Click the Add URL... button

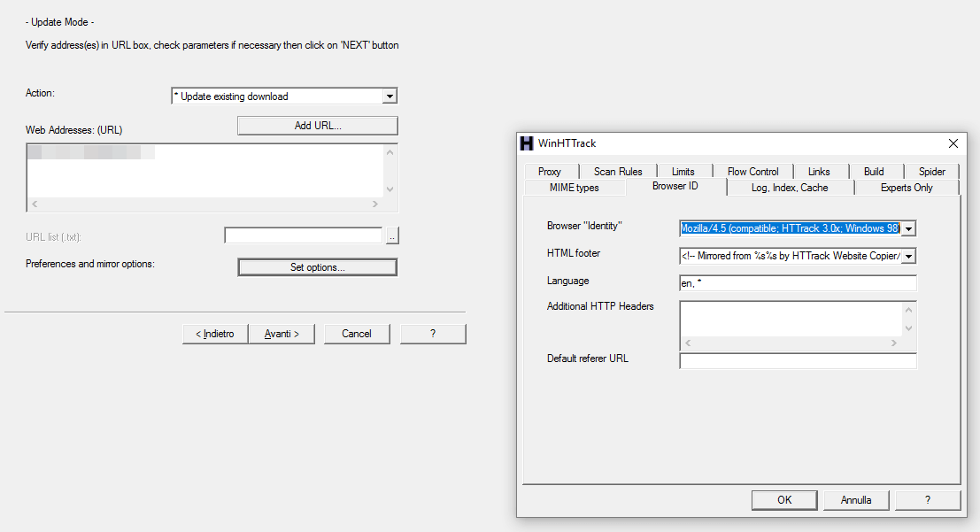[318, 126]
